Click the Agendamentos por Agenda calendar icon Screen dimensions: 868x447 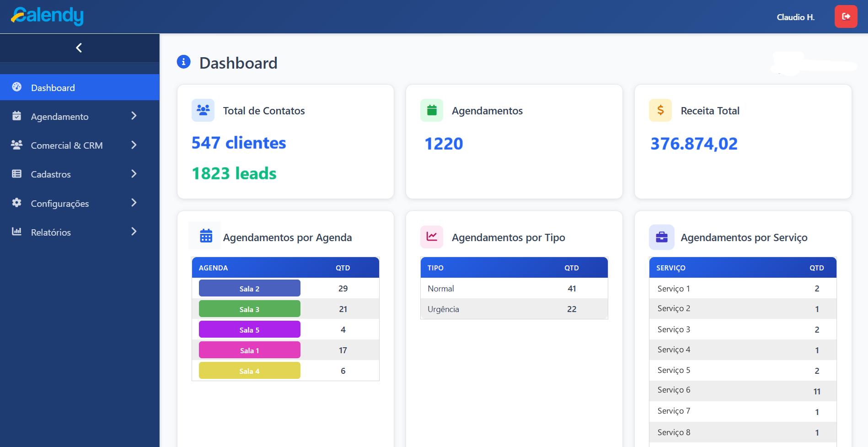tap(206, 236)
